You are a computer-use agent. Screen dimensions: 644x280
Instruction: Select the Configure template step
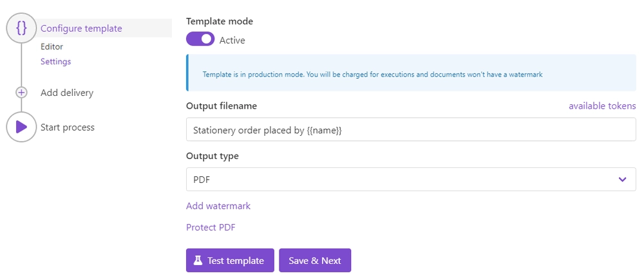click(81, 28)
